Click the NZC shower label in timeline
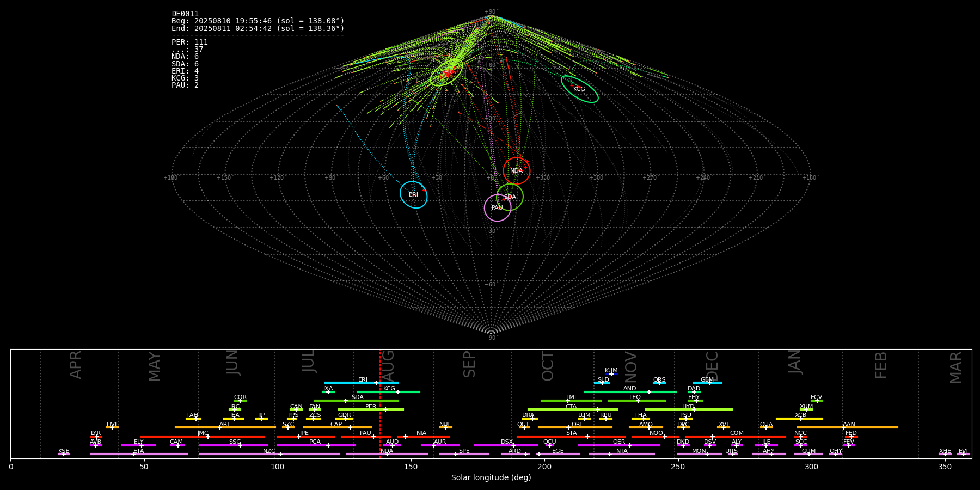 point(269,451)
